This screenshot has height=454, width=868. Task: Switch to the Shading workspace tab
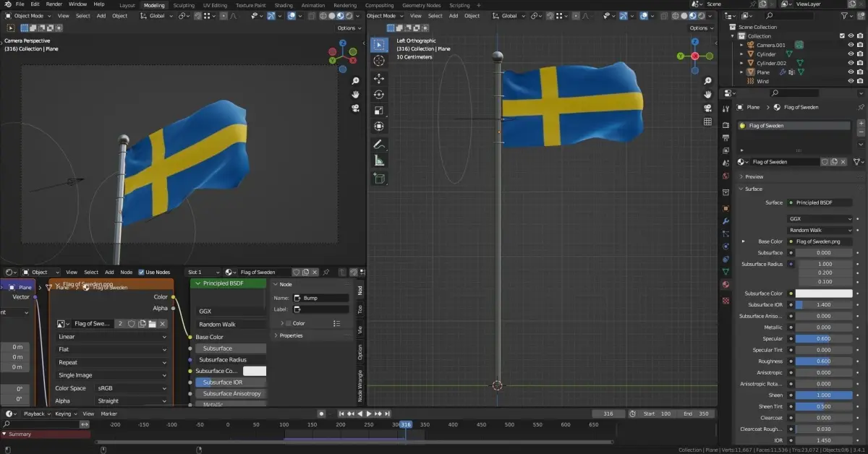click(284, 5)
